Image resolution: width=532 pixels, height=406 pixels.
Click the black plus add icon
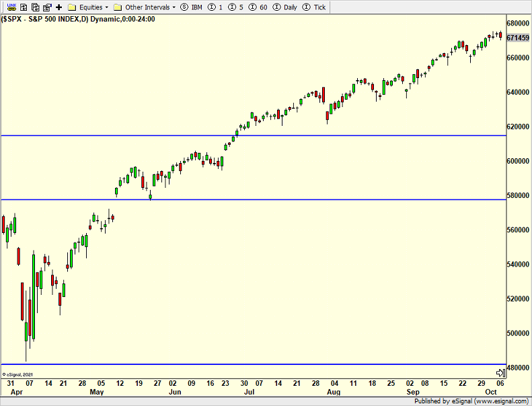click(59, 7)
